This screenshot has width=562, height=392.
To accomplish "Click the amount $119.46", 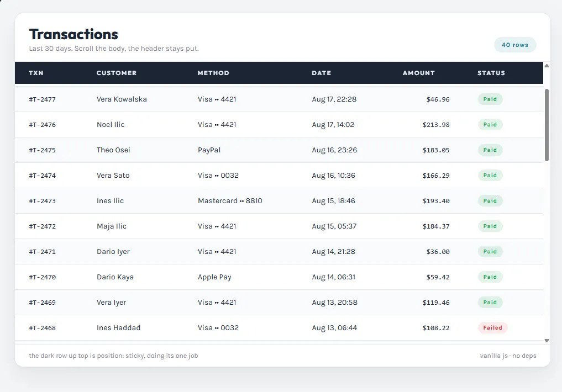I will [436, 303].
